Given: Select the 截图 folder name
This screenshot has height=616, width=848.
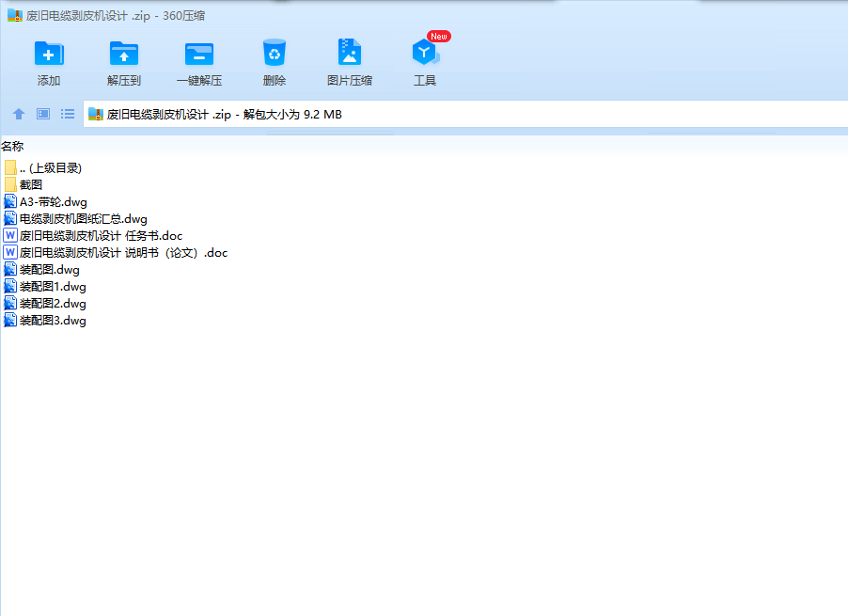Looking at the screenshot, I should [31, 185].
